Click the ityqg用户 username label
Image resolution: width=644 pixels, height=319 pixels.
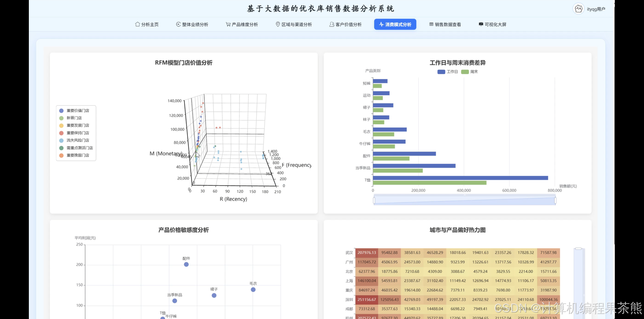pyautogui.click(x=596, y=9)
